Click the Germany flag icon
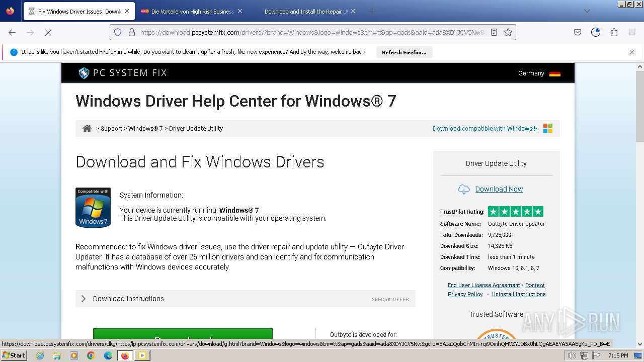 coord(555,73)
